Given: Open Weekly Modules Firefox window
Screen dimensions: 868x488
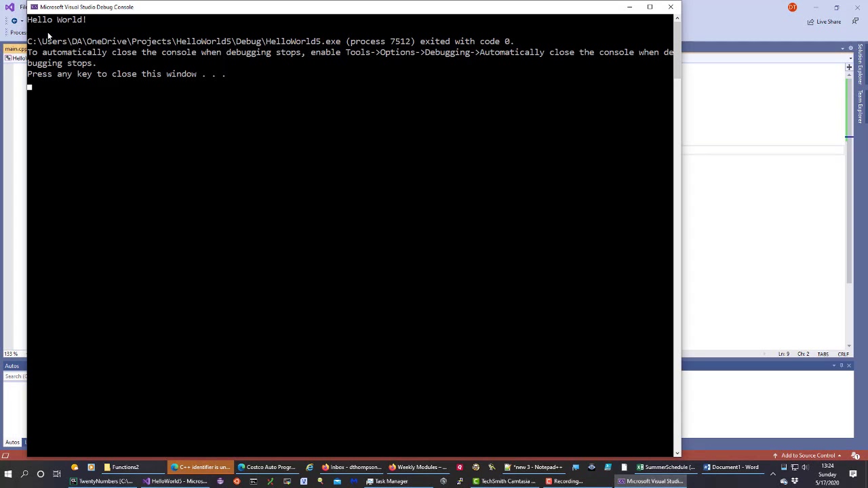Looking at the screenshot, I should tap(418, 467).
